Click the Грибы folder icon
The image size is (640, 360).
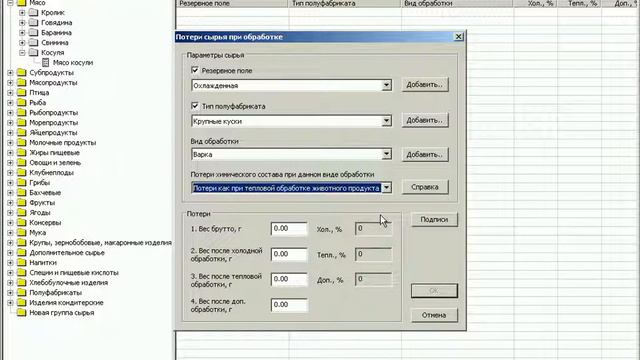click(x=22, y=182)
